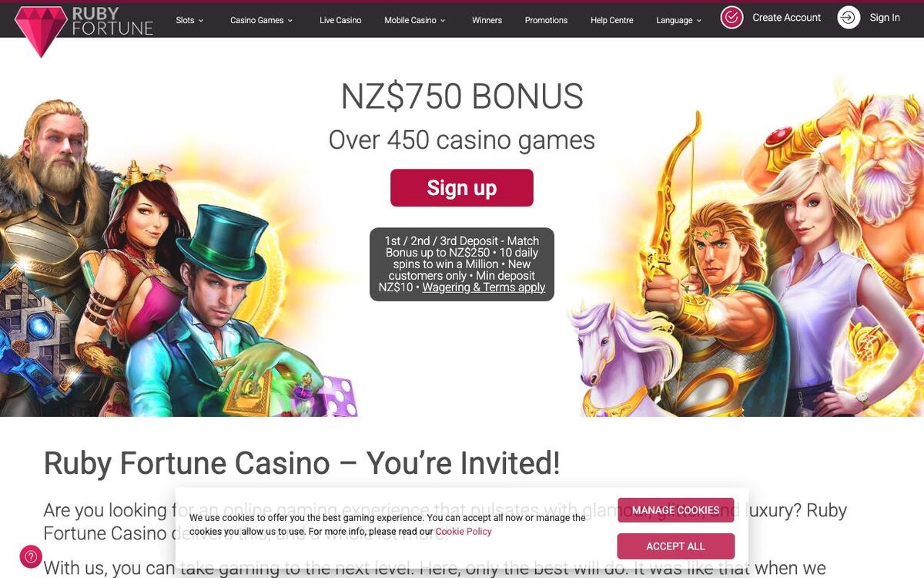
Task: Click the checkmark icon beside Create Account
Action: click(x=731, y=17)
